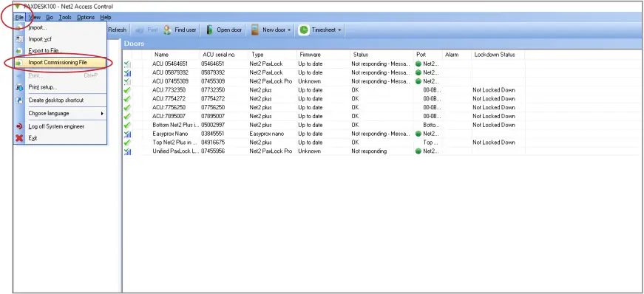Click the New door toolbar icon
The image size is (644, 294).
point(255,30)
